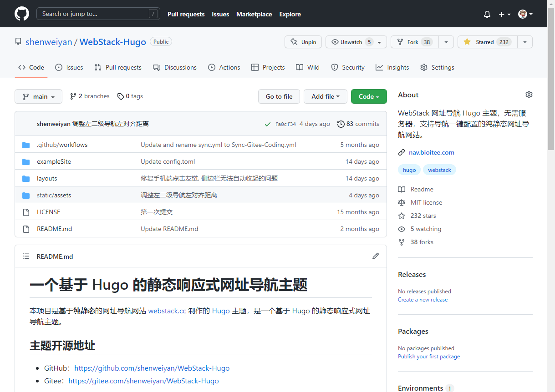Fork the repository
This screenshot has width=555, height=392.
point(415,42)
